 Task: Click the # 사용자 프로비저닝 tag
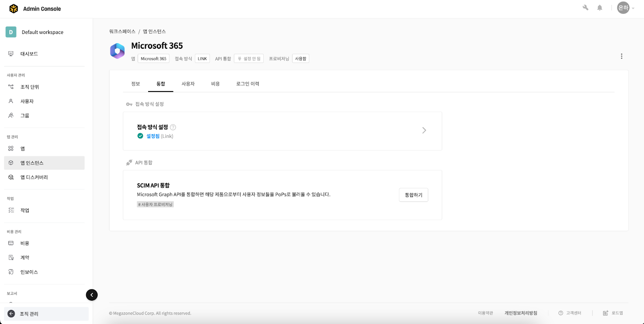point(155,204)
